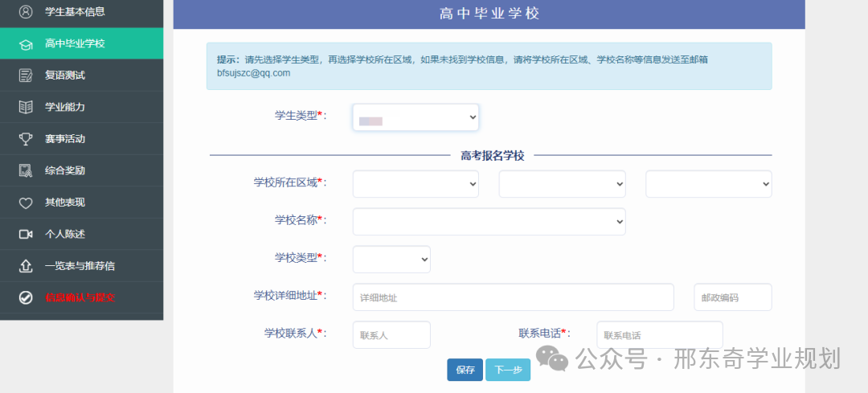Expand the 学校类型 dropdown
The width and height of the screenshot is (868, 393).
(x=391, y=259)
